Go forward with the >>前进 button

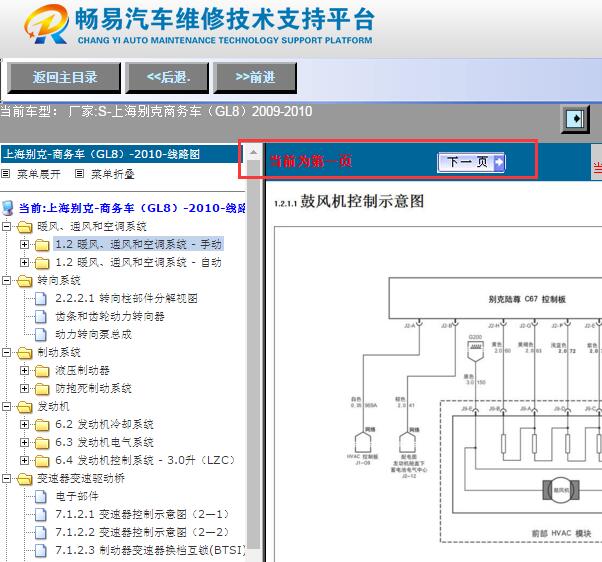255,78
